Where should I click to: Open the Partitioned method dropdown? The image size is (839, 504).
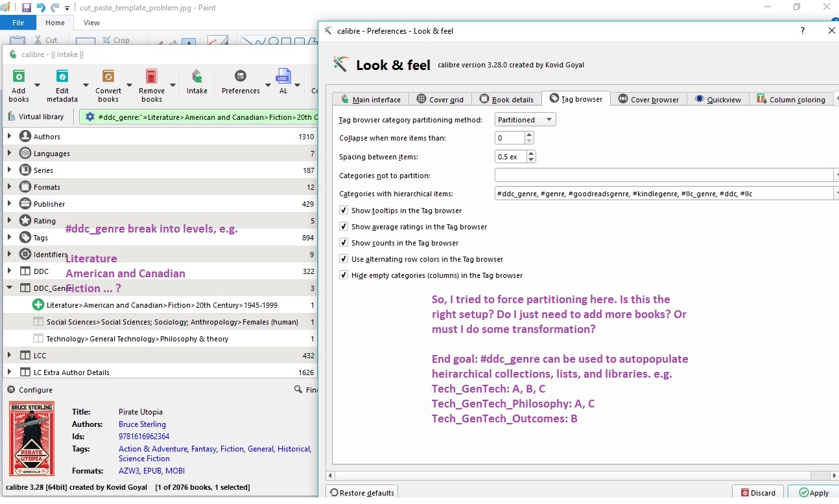[525, 120]
